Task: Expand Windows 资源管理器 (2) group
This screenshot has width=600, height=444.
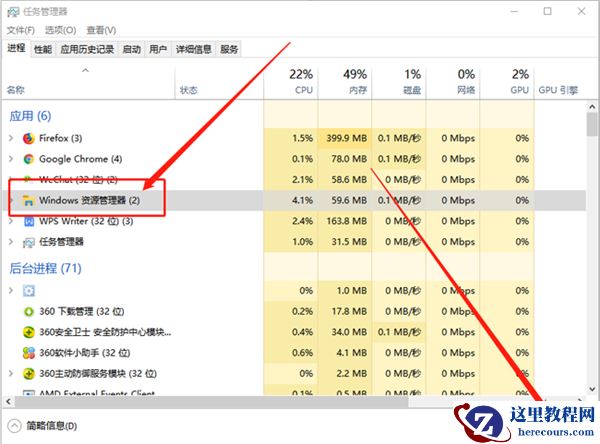Action: click(11, 201)
